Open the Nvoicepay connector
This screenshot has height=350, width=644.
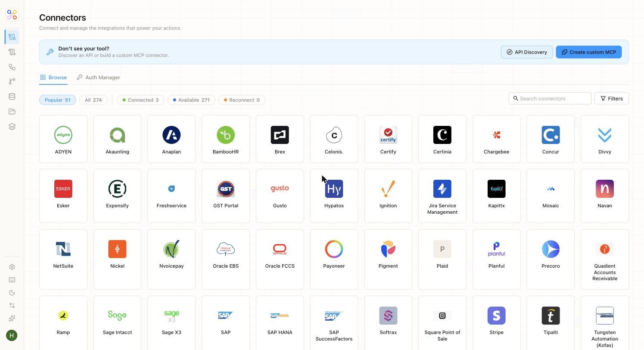click(x=171, y=259)
